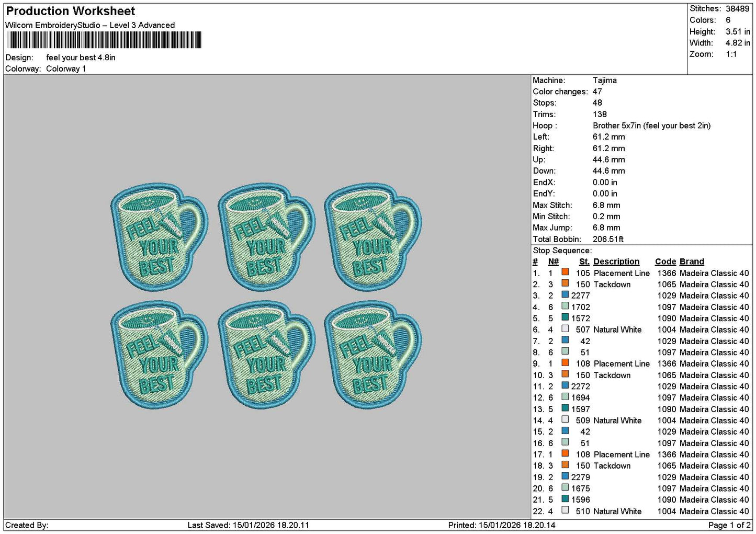Click the blue swatch beside stitch count 2277

[565, 295]
